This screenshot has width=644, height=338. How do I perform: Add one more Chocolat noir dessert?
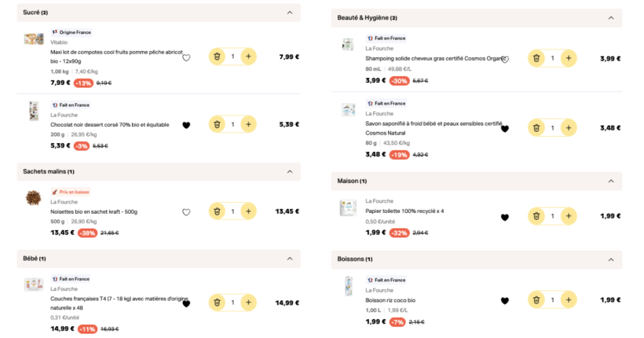pyautogui.click(x=248, y=124)
